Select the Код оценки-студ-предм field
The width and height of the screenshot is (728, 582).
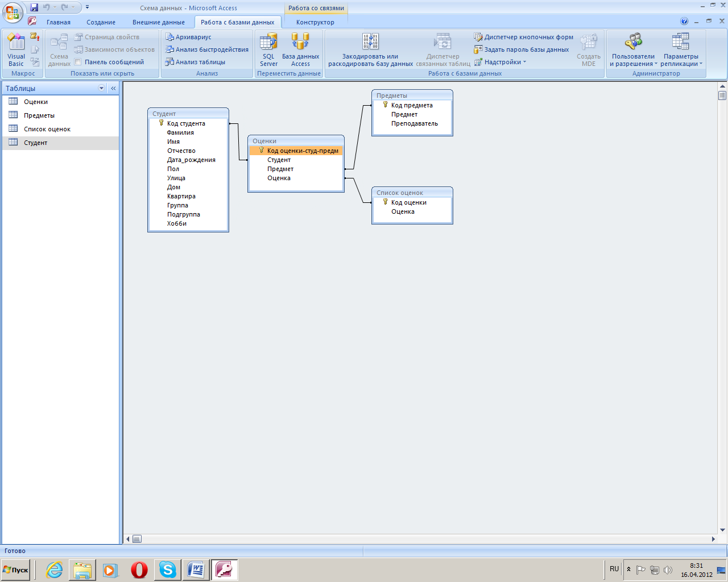(x=296, y=151)
